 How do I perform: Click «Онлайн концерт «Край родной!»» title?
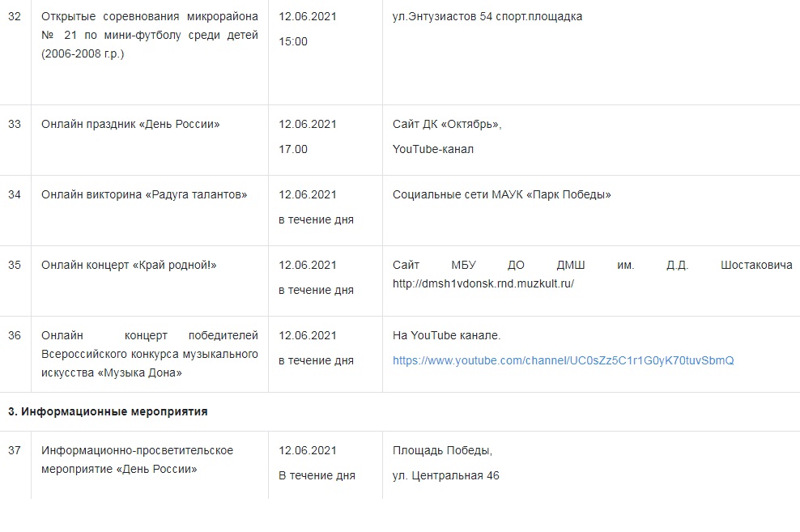click(x=129, y=265)
